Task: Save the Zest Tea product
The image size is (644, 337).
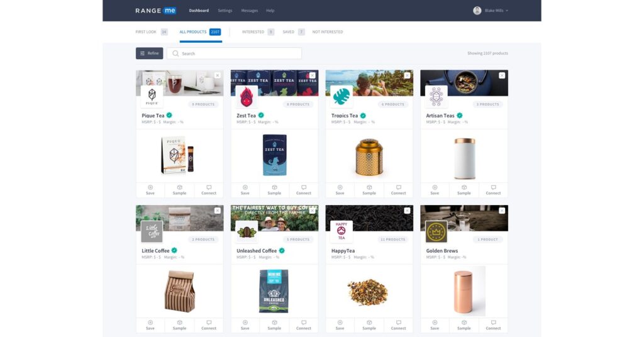Action: click(245, 190)
